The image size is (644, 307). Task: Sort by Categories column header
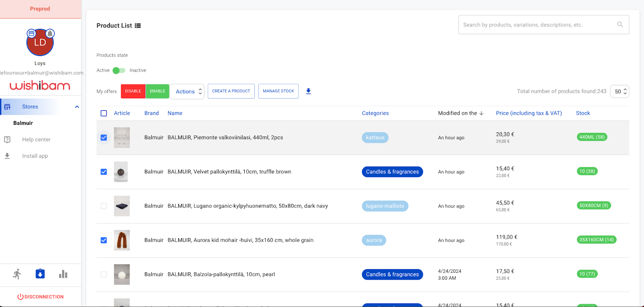[x=375, y=113]
